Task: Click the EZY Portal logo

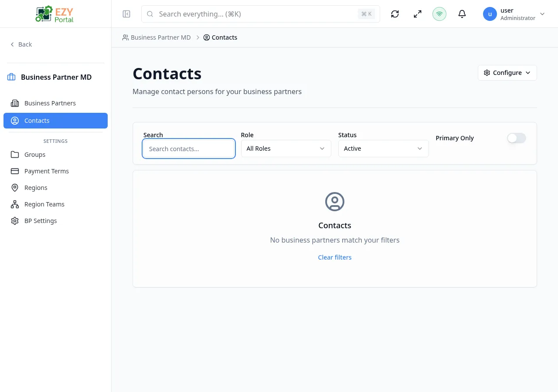Action: (54, 14)
